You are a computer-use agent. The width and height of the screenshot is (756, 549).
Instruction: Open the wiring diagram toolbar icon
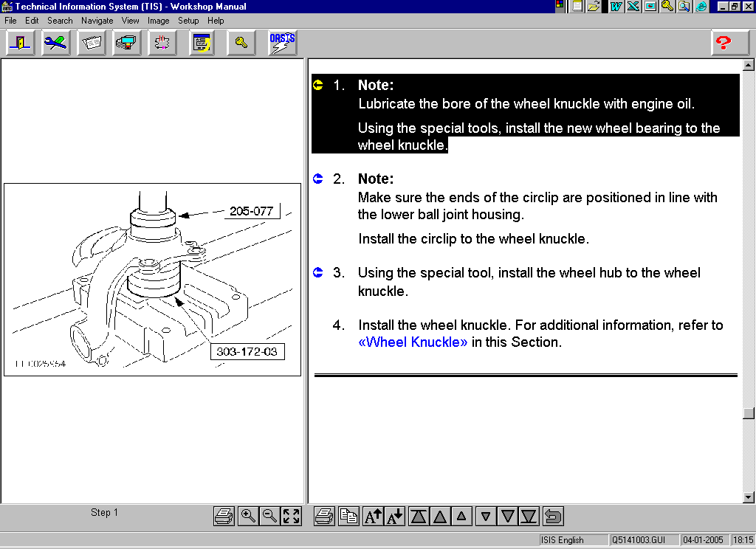(162, 43)
